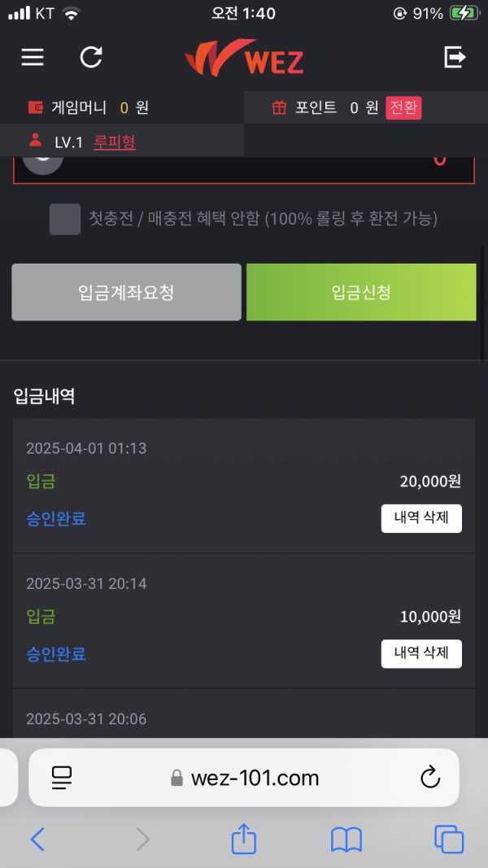Tap the WEZ logo
488x868 pixels.
pos(244,59)
